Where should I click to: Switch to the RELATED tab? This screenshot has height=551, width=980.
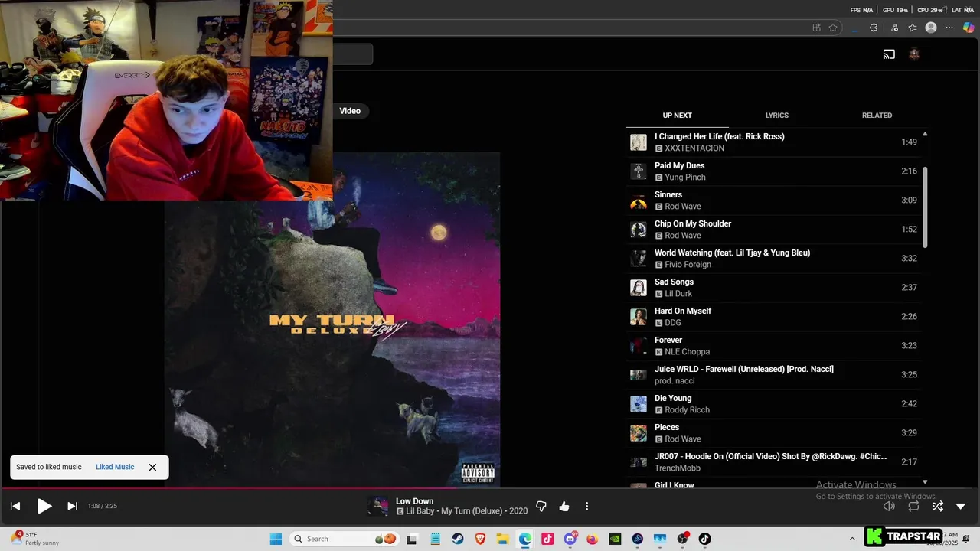(877, 116)
